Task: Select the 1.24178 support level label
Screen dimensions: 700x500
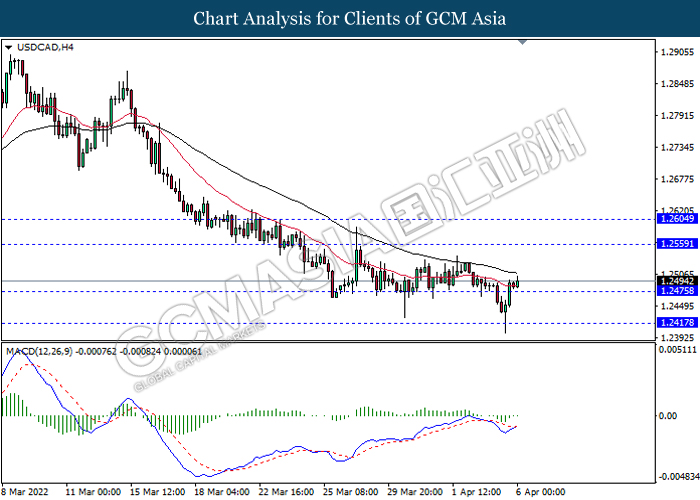Action: click(x=677, y=323)
